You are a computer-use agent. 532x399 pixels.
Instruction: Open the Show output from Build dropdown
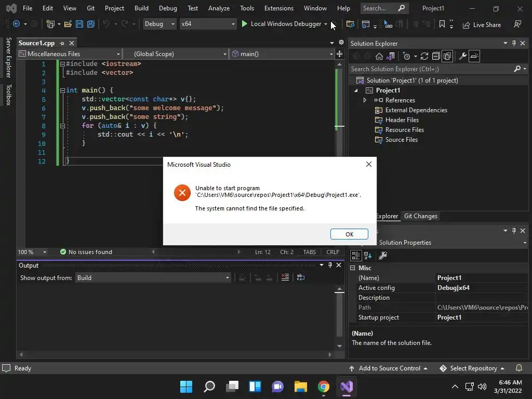[x=153, y=278]
